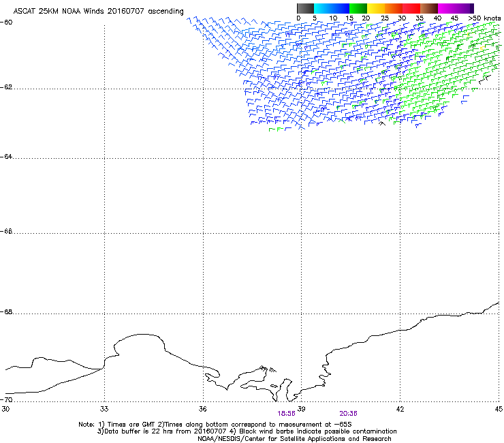Click the dark purple above-50 knots swatch

click(x=472, y=8)
